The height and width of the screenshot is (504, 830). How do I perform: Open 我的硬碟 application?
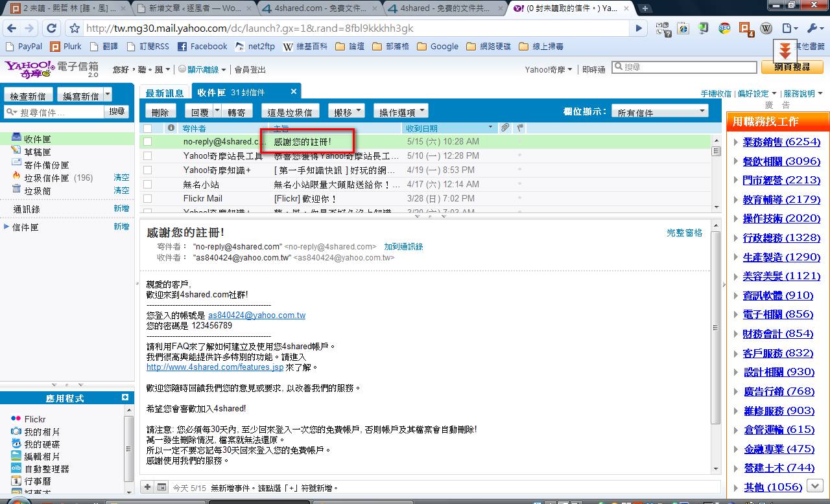coord(36,444)
